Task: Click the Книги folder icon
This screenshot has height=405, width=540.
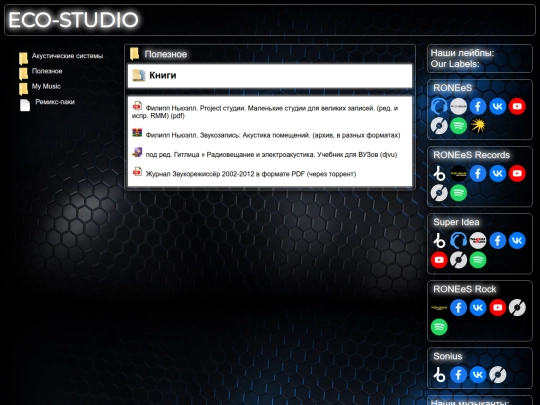Action: coord(139,75)
